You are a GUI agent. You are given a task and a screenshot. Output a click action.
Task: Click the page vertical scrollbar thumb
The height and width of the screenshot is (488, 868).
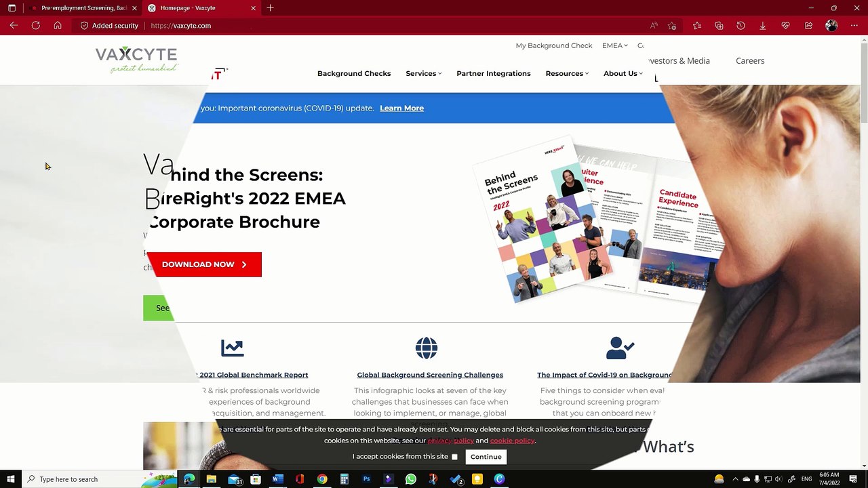click(x=864, y=83)
